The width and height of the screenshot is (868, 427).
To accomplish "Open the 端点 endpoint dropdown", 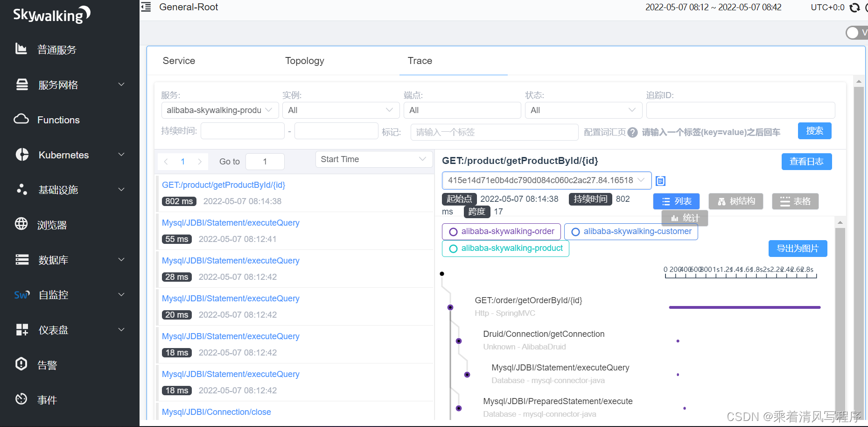I will click(x=462, y=110).
